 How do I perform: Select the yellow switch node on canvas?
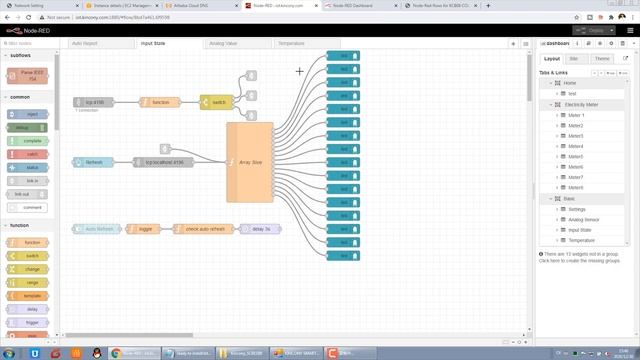(217, 102)
